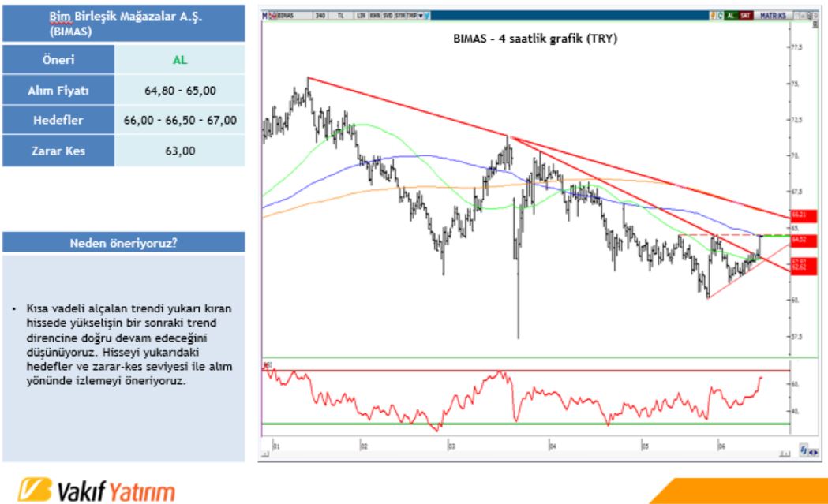Image resolution: width=828 pixels, height=504 pixels.
Task: Select the TL currency toolbar item
Action: point(341,16)
